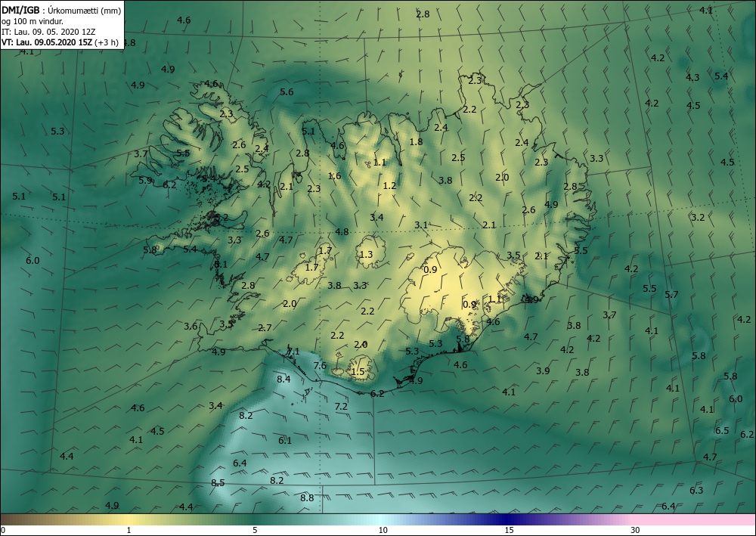The height and width of the screenshot is (536, 756).
Task: Click the legend scale label 30
Action: (x=636, y=530)
